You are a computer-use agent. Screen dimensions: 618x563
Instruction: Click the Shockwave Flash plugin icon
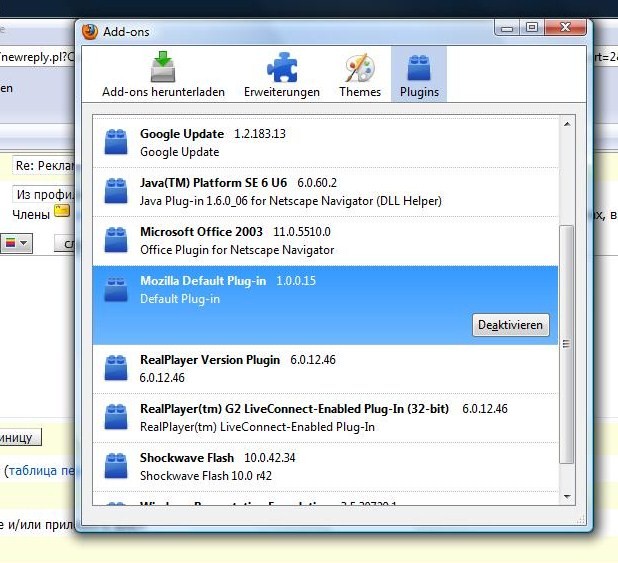(116, 466)
